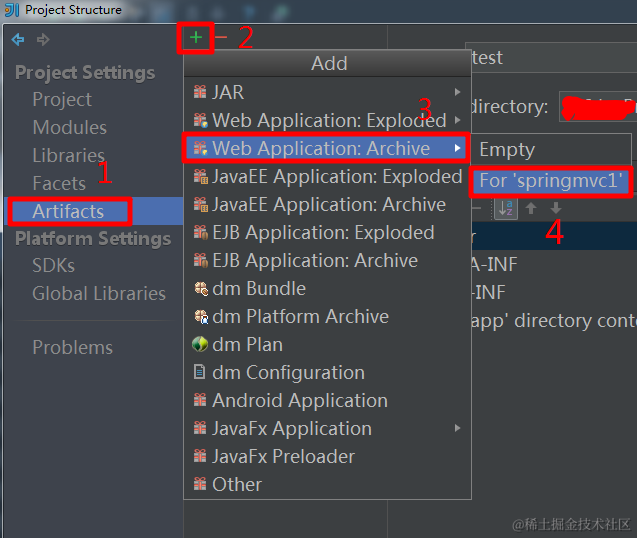
Task: Click the dm Platform Archive icon
Action: [x=201, y=317]
